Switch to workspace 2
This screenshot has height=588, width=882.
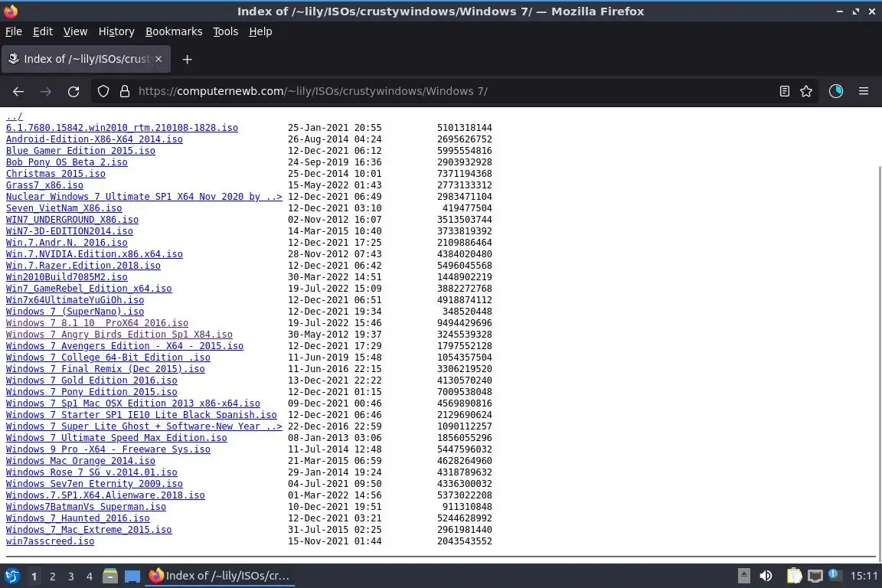point(52,577)
